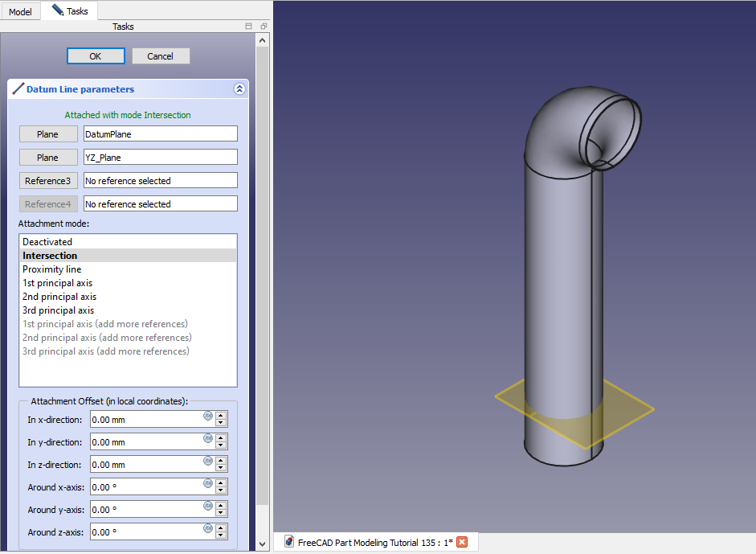Open expression editor for y-direction offset
Screen dimensions: 756x554
(207, 438)
